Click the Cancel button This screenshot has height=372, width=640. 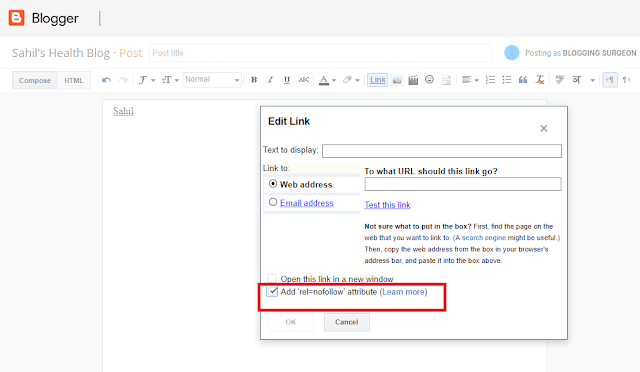pyautogui.click(x=347, y=322)
